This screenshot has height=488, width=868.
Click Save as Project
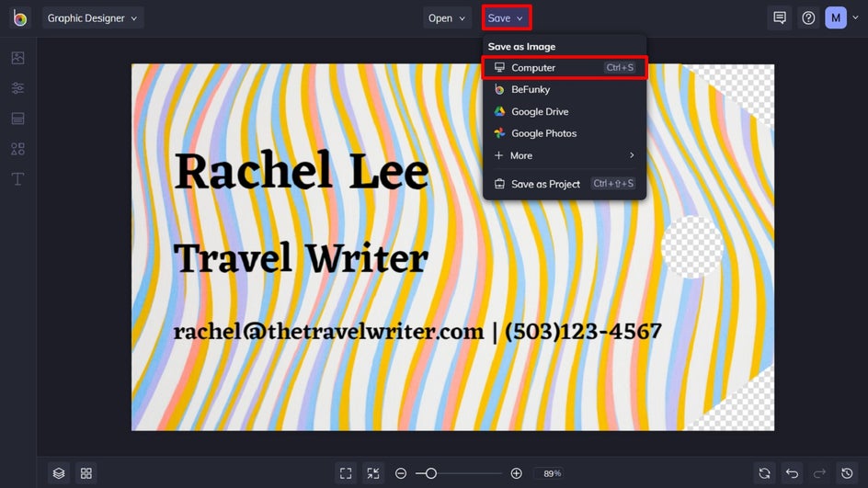click(x=545, y=184)
